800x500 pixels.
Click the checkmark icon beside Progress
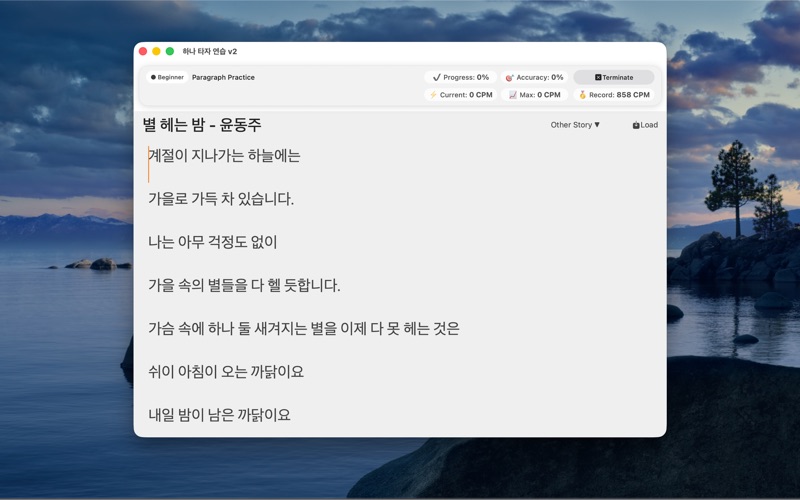(436, 78)
